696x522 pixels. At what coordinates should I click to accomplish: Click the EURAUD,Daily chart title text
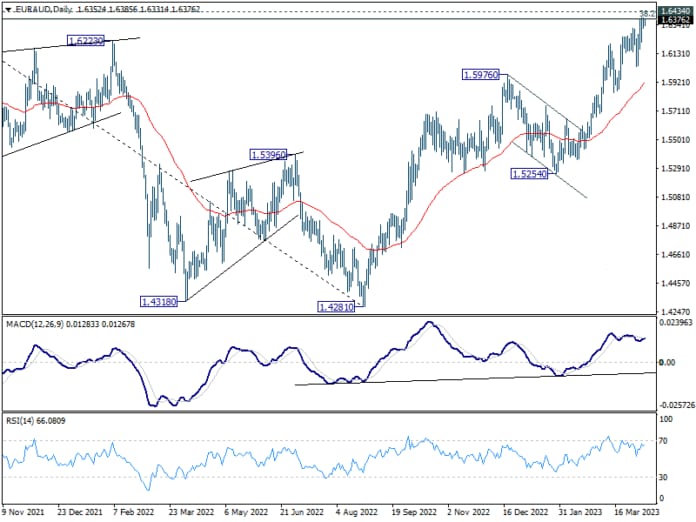(x=43, y=9)
